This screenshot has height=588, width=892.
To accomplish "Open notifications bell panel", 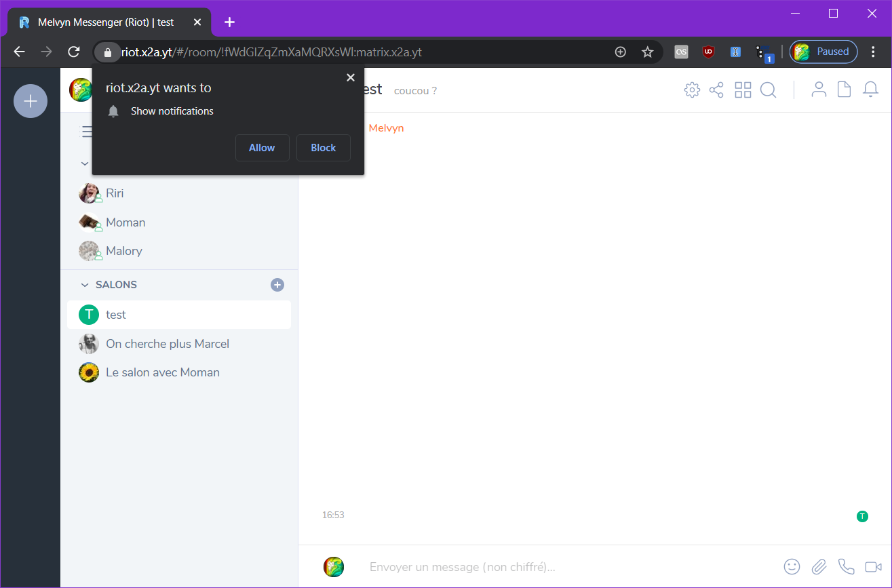I will click(870, 90).
